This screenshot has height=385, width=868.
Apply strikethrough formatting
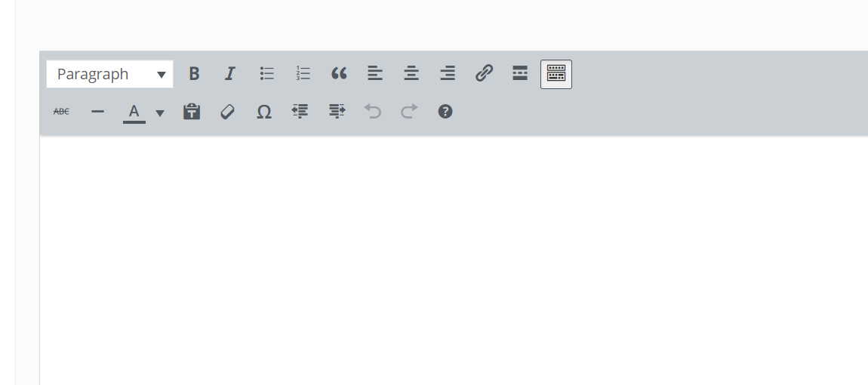61,112
